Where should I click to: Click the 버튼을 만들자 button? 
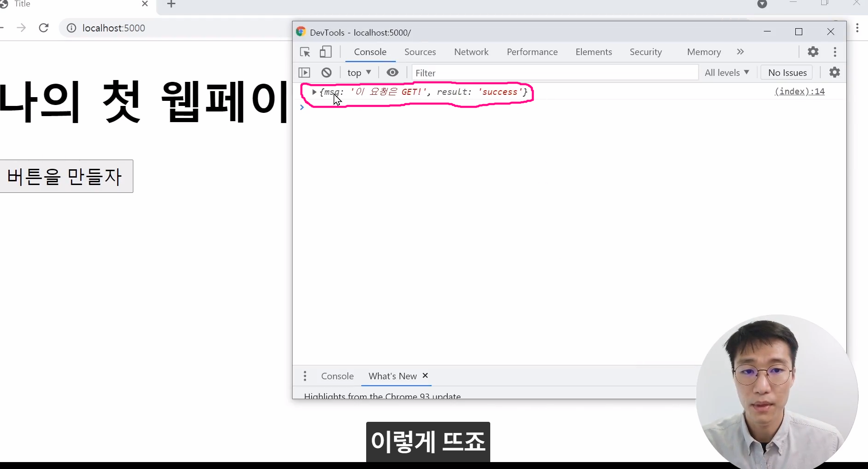(x=65, y=176)
